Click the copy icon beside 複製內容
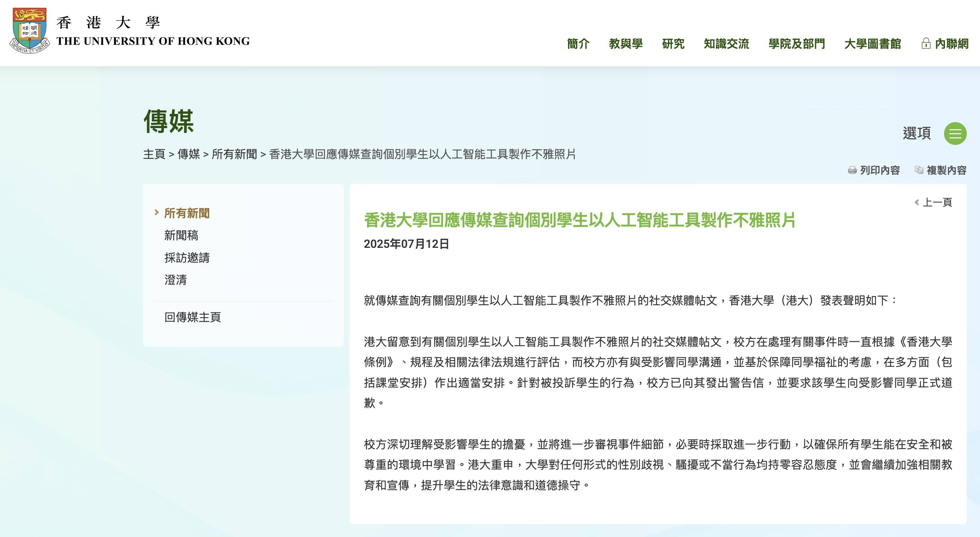The image size is (980, 537). 919,170
